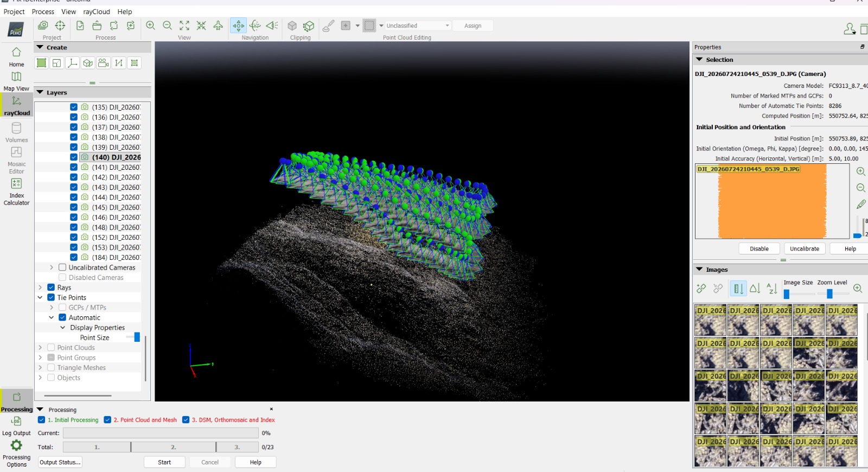Collapse the Create section
Screen dimensions: 868x472
tap(40, 48)
